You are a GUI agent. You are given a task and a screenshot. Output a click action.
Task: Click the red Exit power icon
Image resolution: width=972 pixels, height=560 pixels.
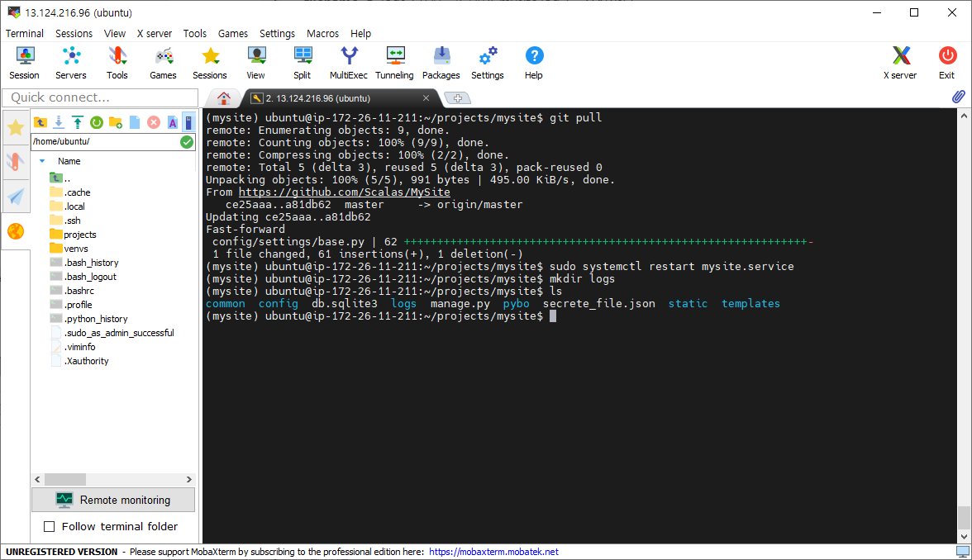[946, 63]
